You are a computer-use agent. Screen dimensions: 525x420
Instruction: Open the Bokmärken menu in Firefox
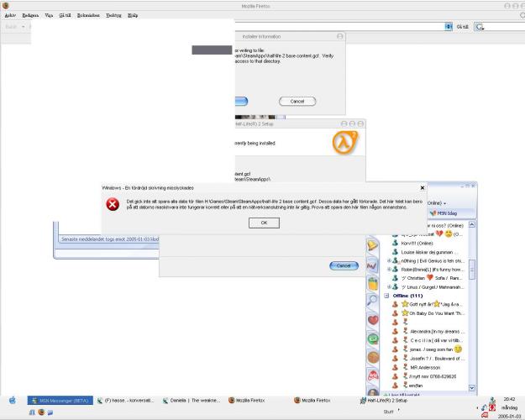pos(88,15)
